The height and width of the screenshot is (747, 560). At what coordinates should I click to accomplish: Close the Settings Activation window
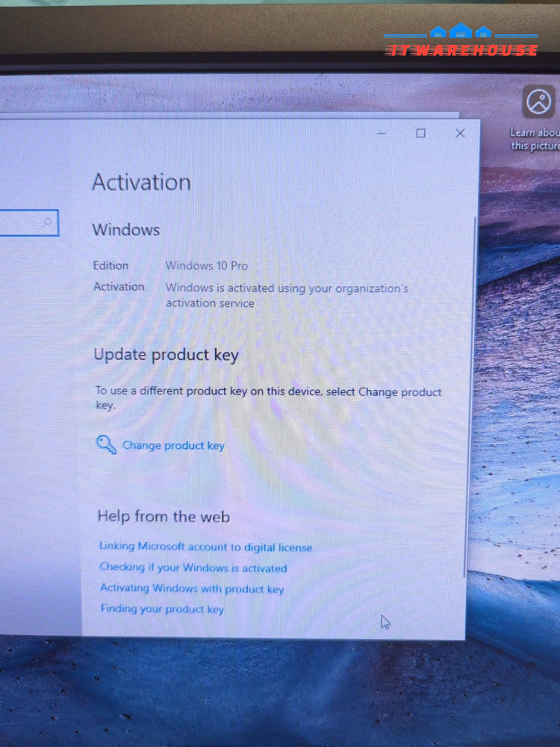coord(460,134)
